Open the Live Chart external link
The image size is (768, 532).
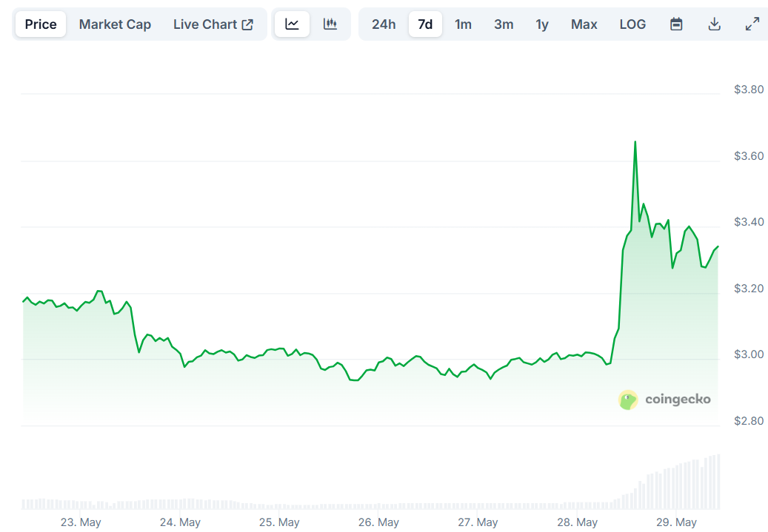213,24
